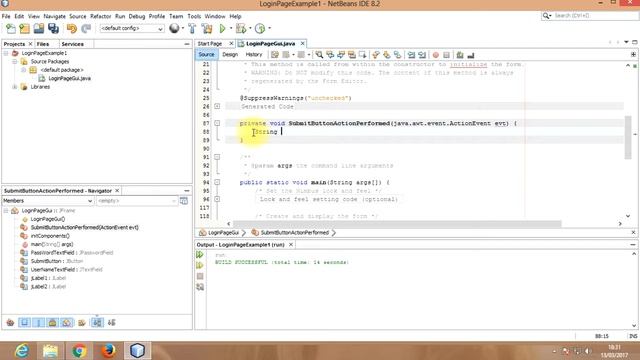The image size is (640, 360).
Task: Select LoginPageGui.java in Projects tree
Action: 69,78
